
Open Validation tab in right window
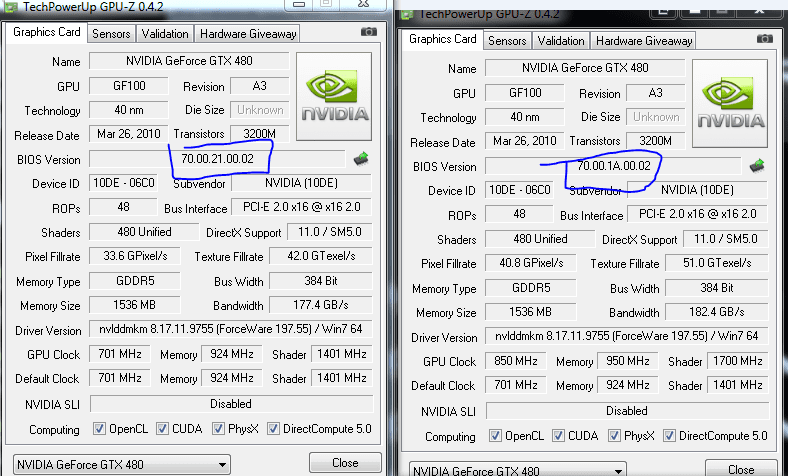561,41
